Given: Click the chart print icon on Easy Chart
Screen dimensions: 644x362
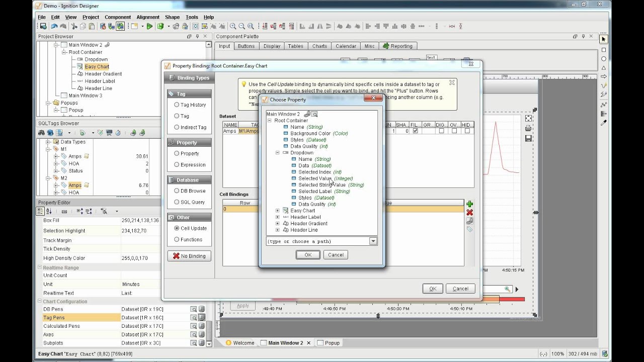Looking at the screenshot, I should [528, 128].
